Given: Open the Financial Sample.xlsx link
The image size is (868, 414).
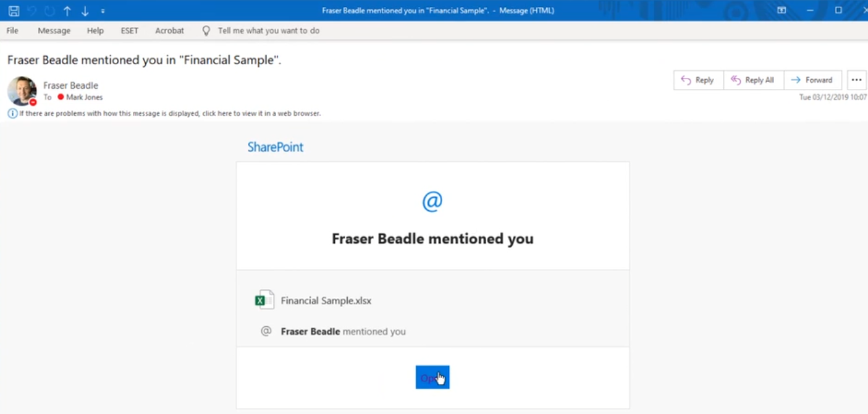Looking at the screenshot, I should 326,301.
